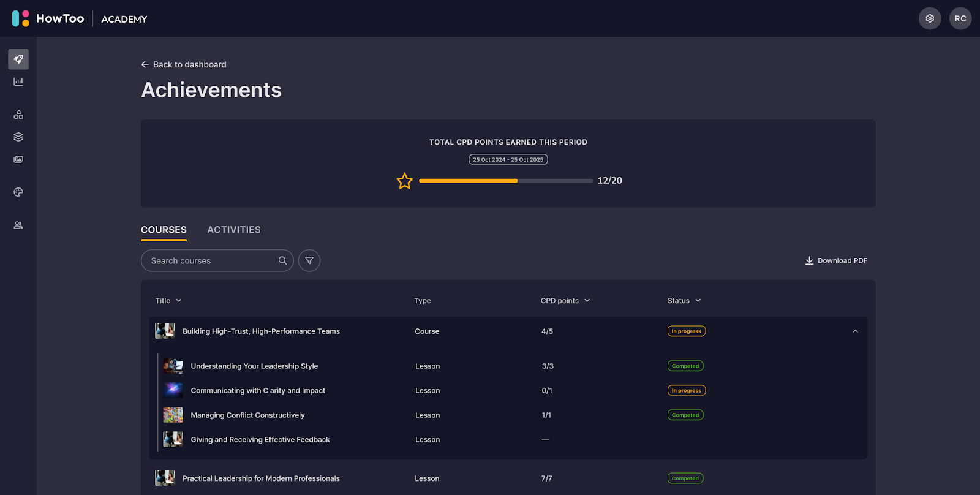Switch to the Activities tab
980x495 pixels.
click(x=234, y=230)
